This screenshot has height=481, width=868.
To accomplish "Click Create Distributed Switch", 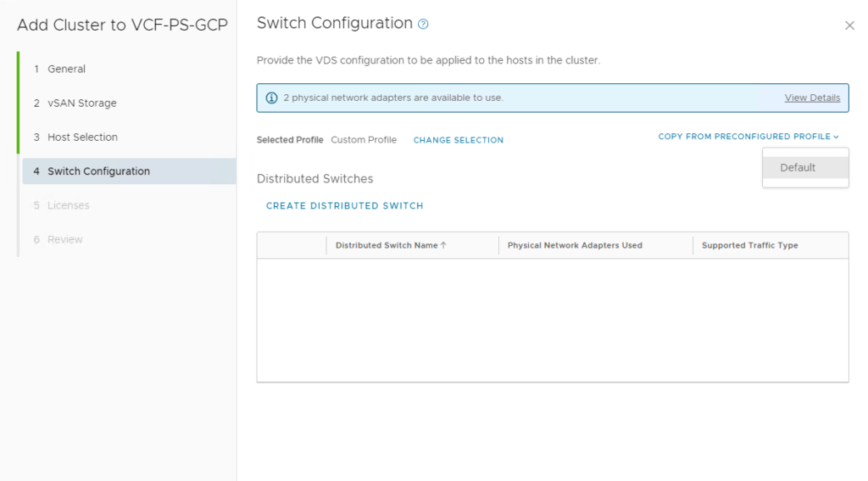I will 344,206.
